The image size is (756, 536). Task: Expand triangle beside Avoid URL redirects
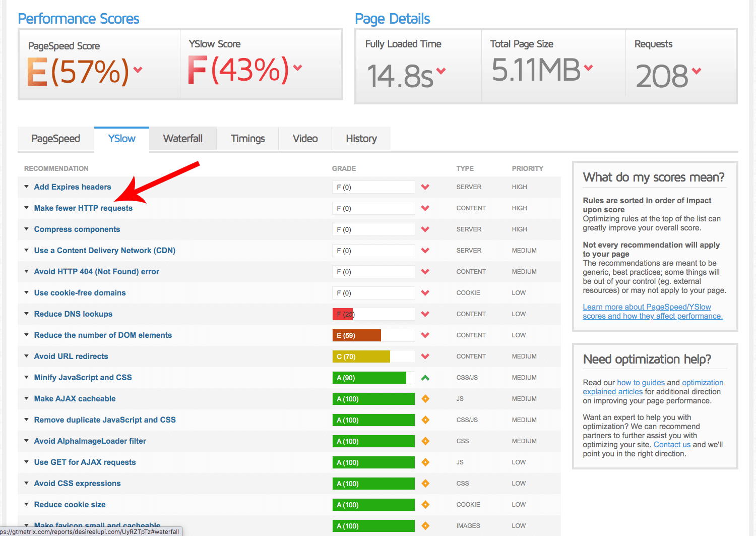coord(26,356)
